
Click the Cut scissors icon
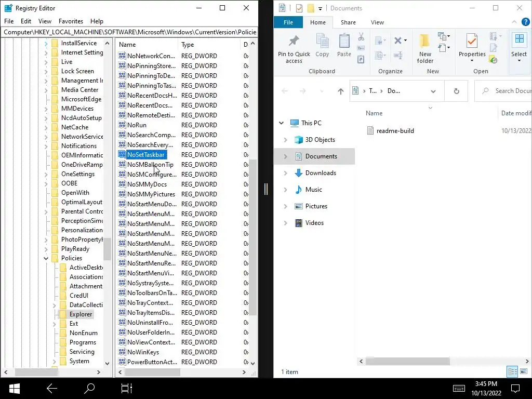click(x=361, y=37)
